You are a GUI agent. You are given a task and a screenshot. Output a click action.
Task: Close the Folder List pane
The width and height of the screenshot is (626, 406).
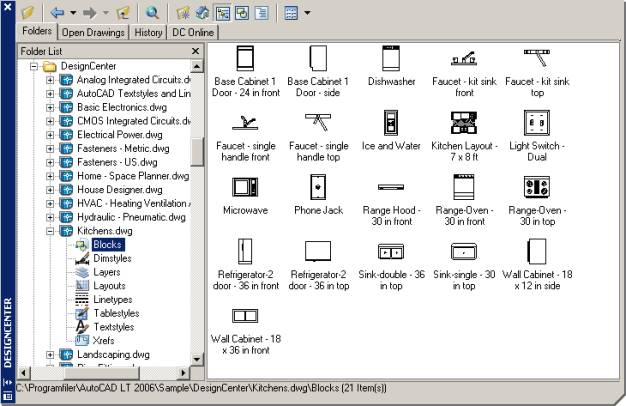click(195, 51)
